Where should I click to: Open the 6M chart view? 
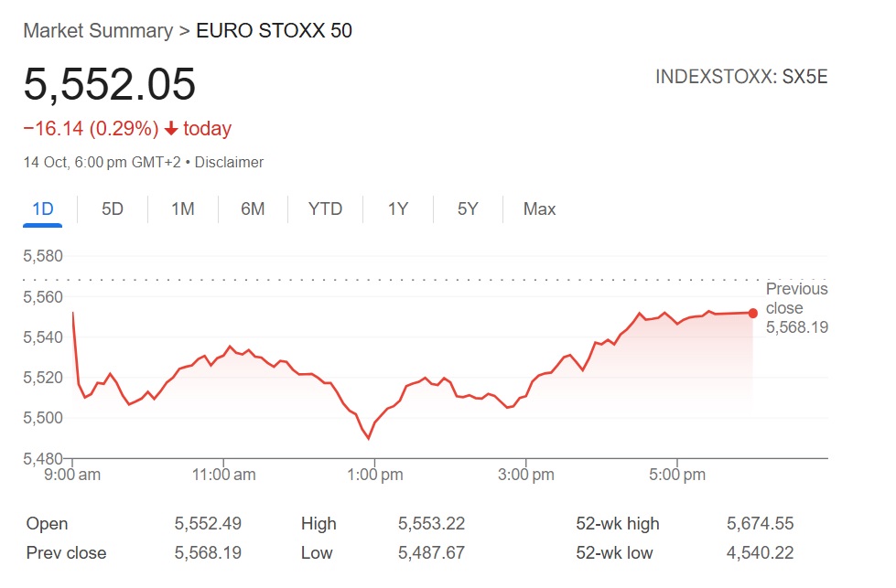pos(253,209)
